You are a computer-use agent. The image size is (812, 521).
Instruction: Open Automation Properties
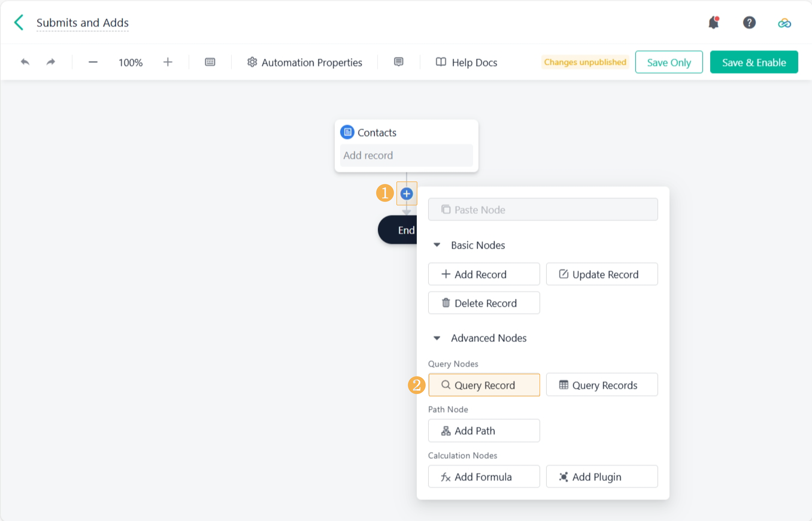(x=304, y=62)
